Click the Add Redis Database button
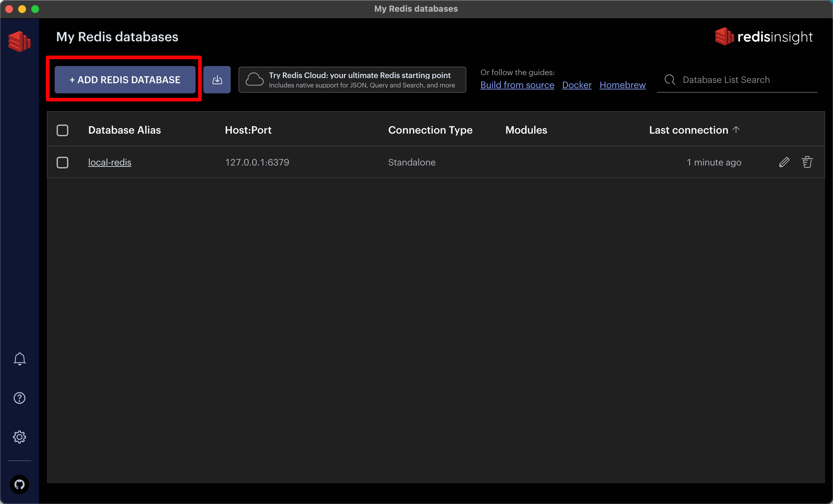833x504 pixels. pyautogui.click(x=125, y=80)
